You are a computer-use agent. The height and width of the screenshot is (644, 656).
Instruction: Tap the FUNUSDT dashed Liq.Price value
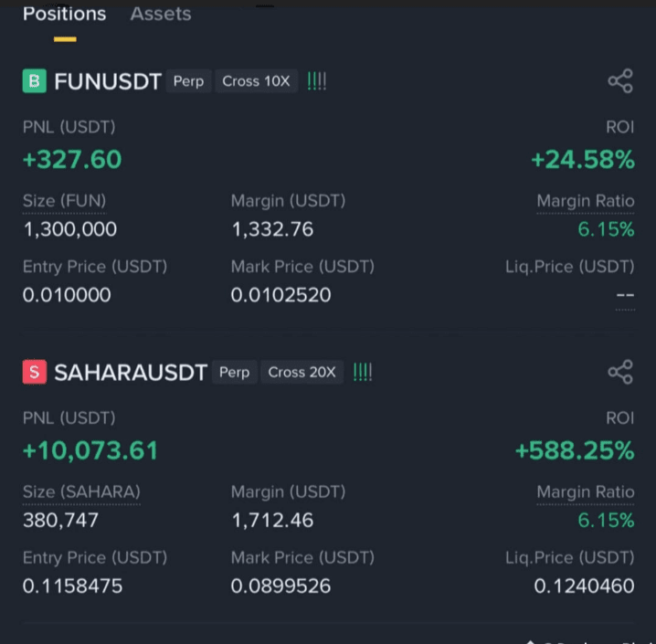(625, 295)
